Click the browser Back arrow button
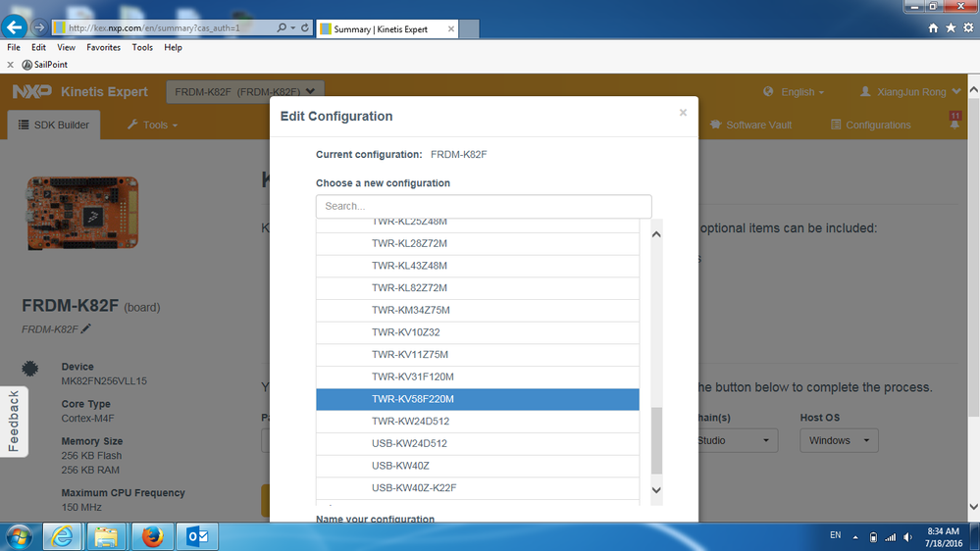 [14, 26]
